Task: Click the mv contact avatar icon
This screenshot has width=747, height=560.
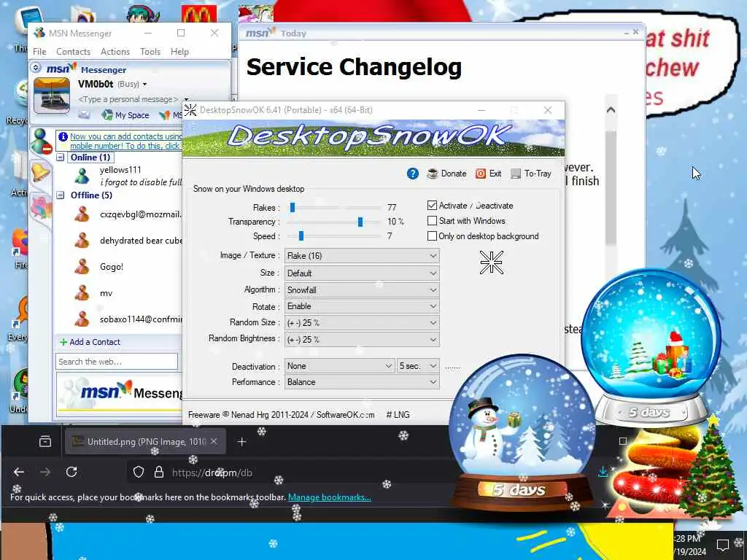Action: pyautogui.click(x=82, y=292)
